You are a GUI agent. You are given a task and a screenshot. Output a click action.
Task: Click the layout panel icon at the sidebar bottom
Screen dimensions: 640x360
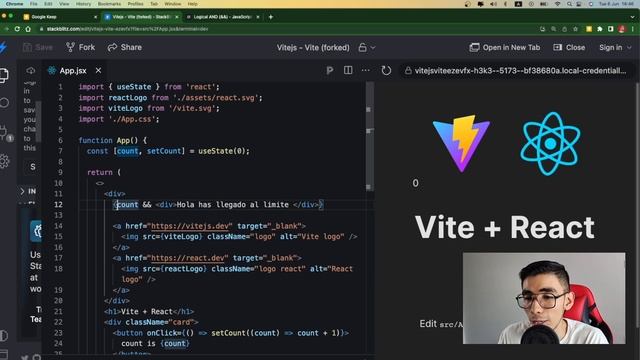(x=4, y=354)
